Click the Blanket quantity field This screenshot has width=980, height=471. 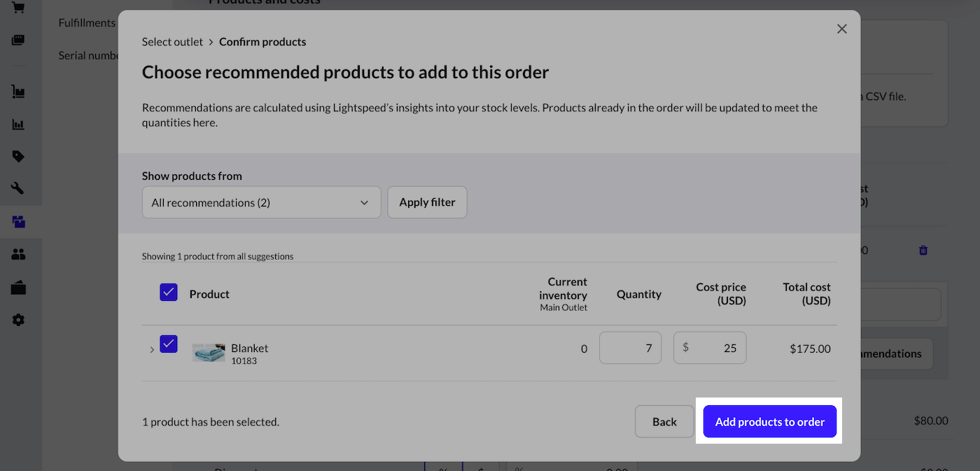coord(630,348)
